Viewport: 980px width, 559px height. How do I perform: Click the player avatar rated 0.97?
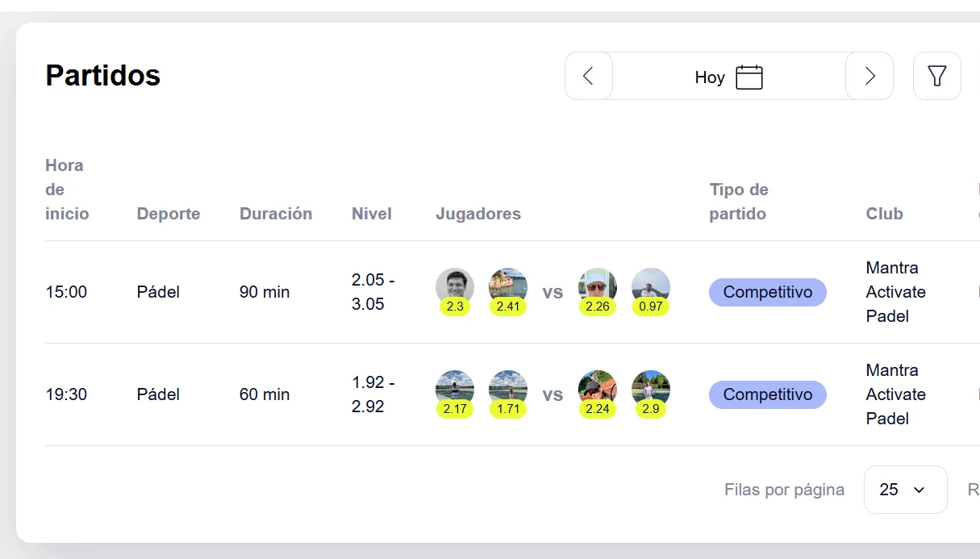pyautogui.click(x=650, y=287)
